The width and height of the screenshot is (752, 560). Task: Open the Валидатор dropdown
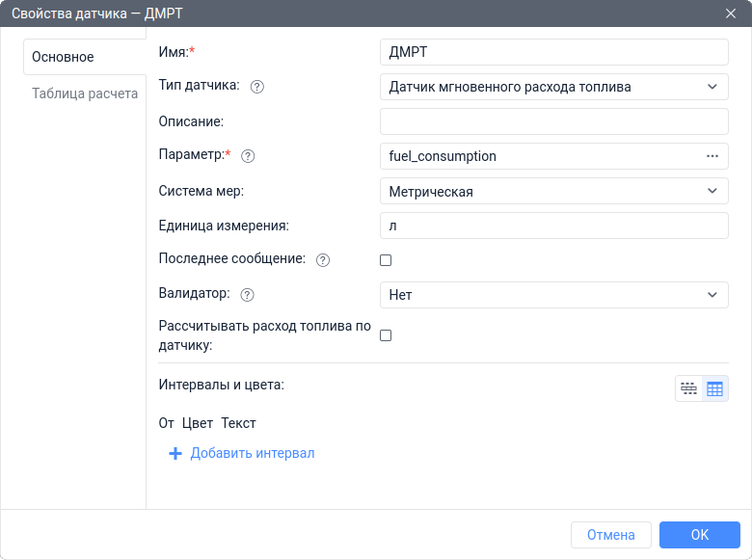pos(554,295)
